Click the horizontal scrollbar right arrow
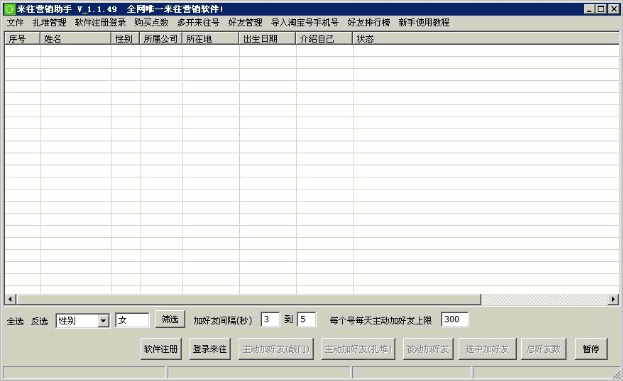This screenshot has height=381, width=623. point(614,299)
